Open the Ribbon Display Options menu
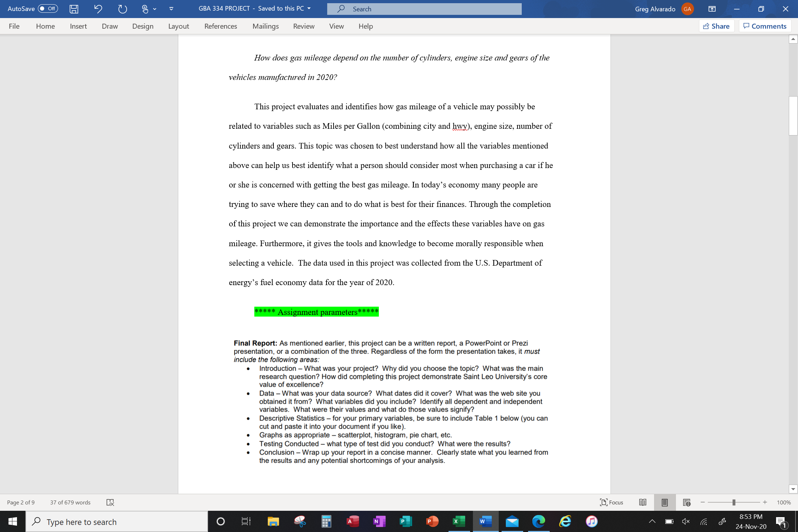 (x=712, y=9)
